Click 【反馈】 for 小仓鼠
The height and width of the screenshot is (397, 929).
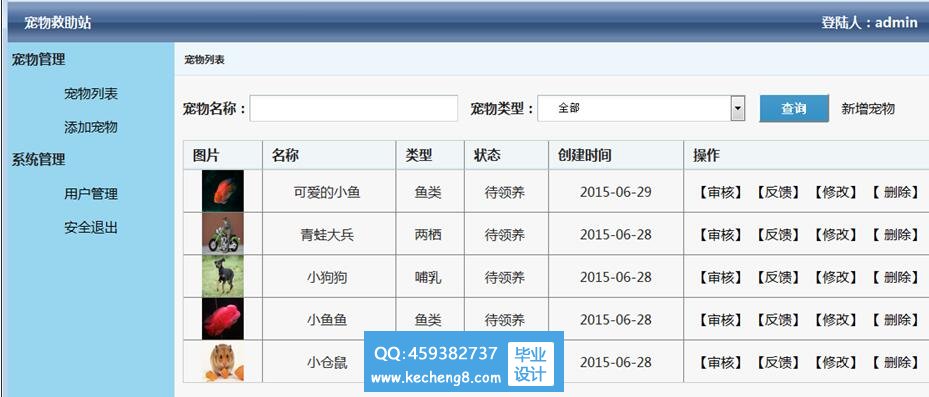(779, 363)
